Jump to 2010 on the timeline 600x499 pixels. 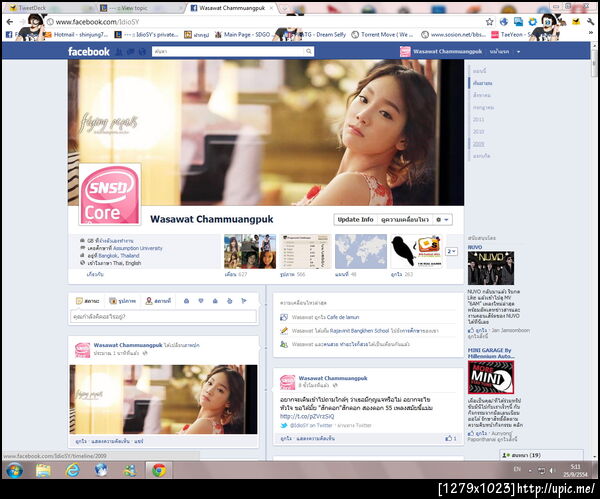pos(478,132)
